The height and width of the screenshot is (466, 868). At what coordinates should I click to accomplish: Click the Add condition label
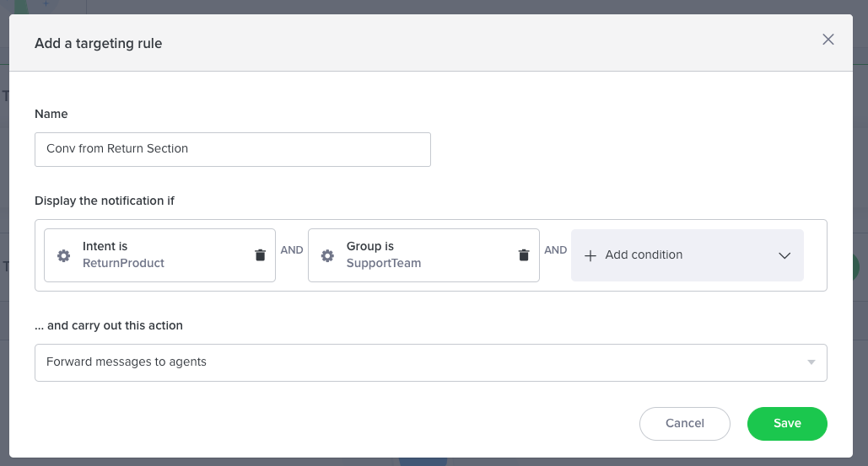[x=644, y=254]
